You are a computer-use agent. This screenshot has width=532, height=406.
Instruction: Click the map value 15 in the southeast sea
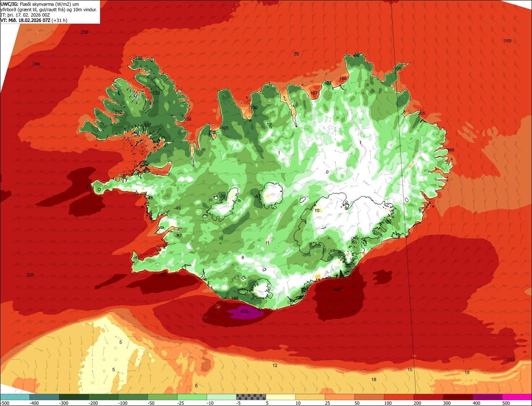[410, 369]
